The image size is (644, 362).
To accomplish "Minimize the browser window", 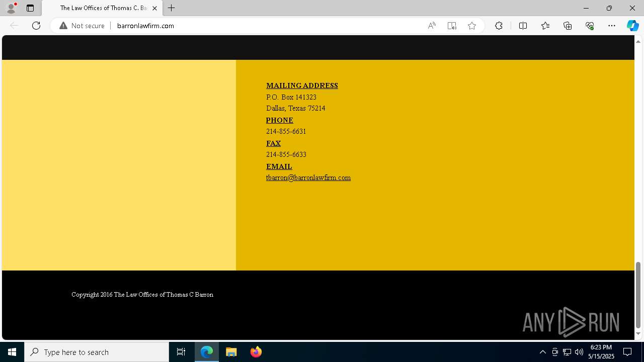I will pos(586,8).
